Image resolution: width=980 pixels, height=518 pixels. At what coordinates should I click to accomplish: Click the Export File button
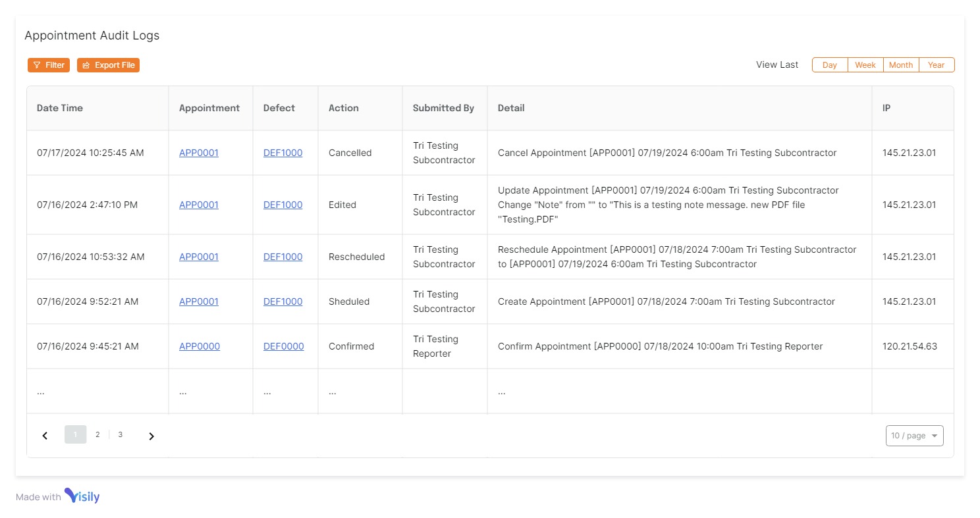click(x=109, y=65)
